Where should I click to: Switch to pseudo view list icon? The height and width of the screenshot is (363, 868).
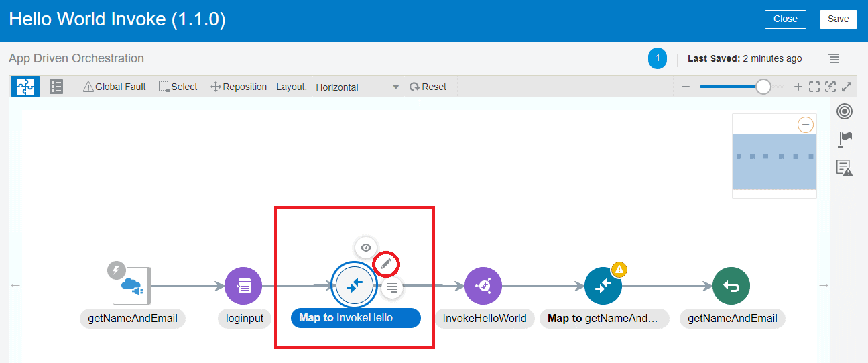point(56,87)
